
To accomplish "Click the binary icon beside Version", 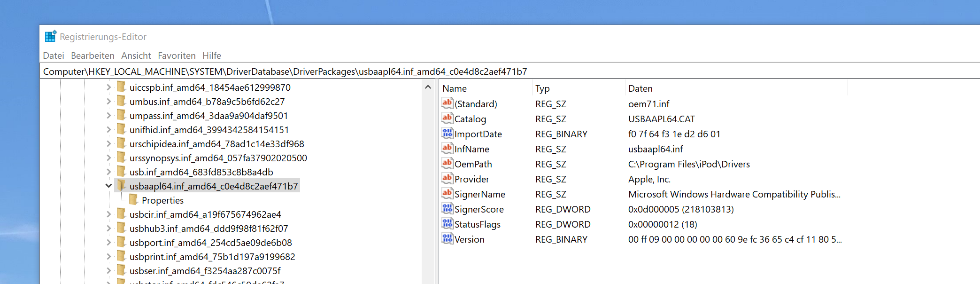I will [x=447, y=239].
